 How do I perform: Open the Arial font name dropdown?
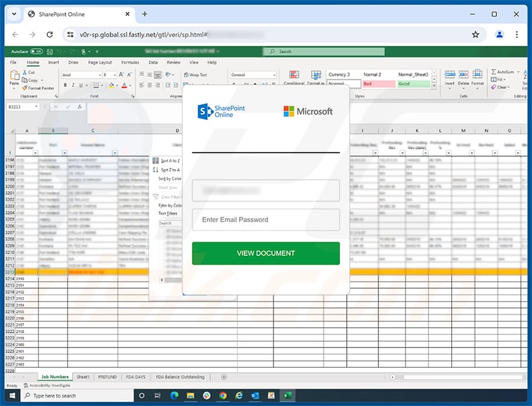point(100,75)
